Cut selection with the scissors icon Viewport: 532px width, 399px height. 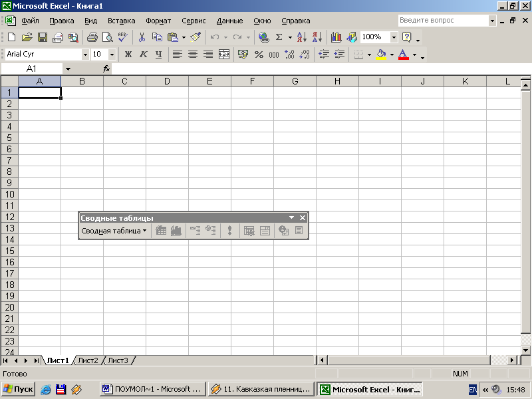pos(142,37)
